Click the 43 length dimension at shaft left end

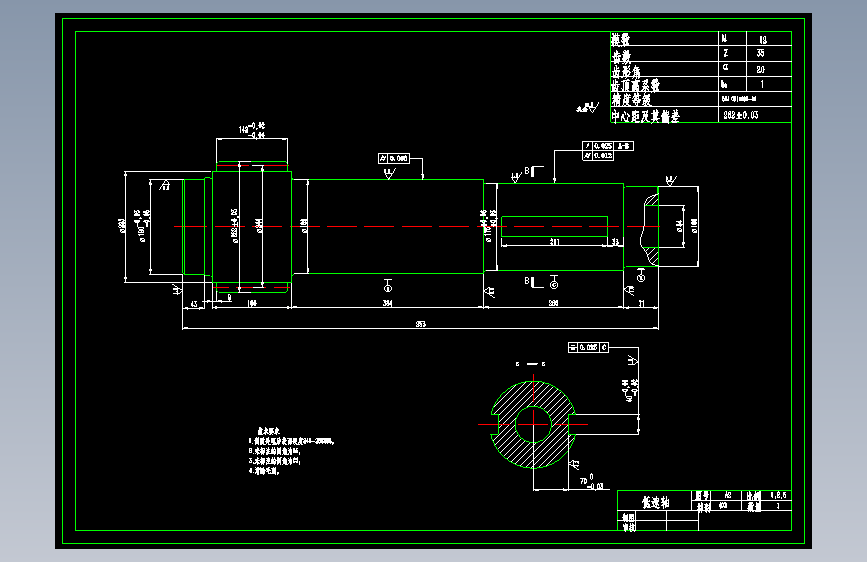pyautogui.click(x=194, y=304)
